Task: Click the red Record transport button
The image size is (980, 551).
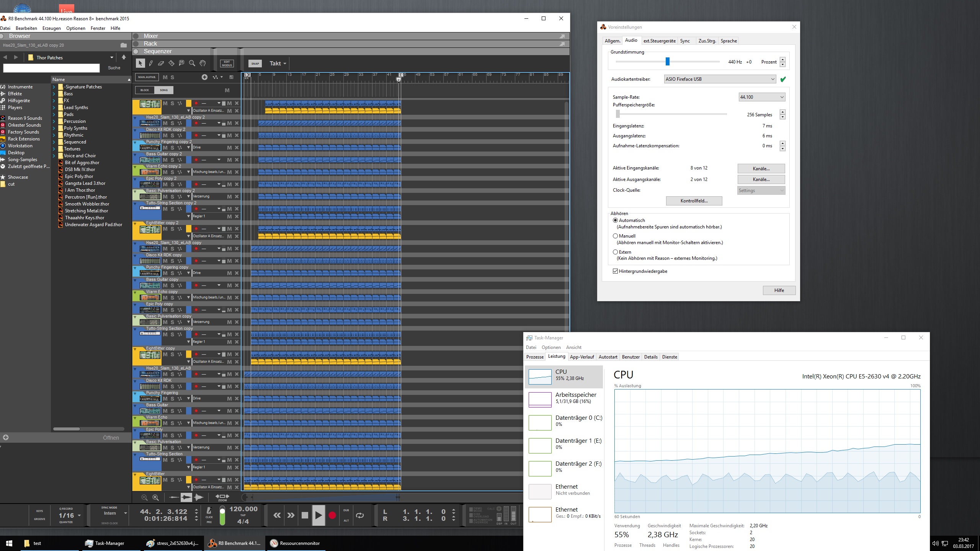Action: (x=332, y=515)
